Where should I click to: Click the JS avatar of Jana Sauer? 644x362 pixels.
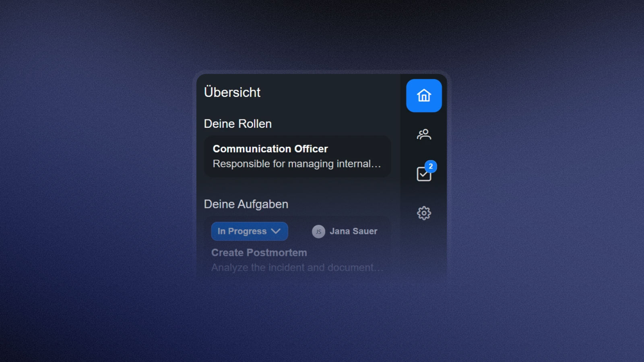318,232
